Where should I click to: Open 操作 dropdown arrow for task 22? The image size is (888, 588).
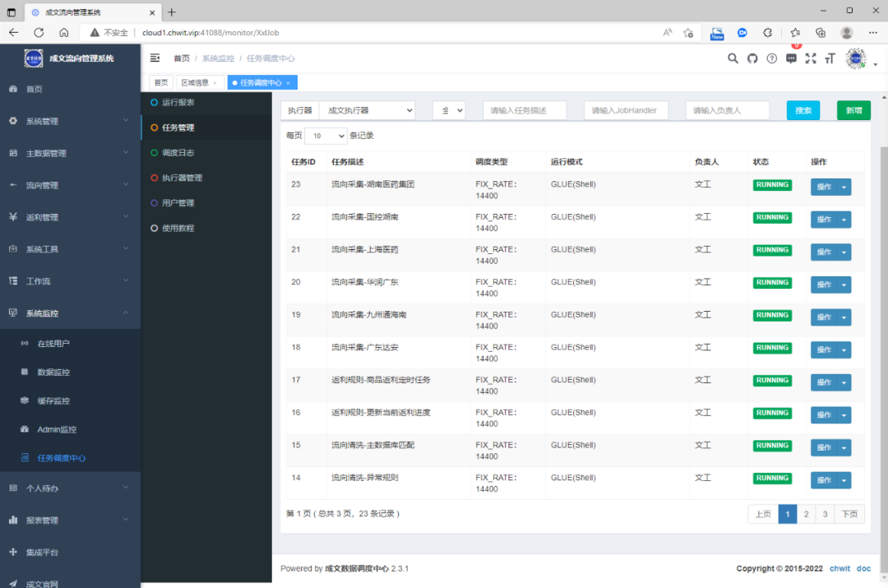[x=844, y=220]
